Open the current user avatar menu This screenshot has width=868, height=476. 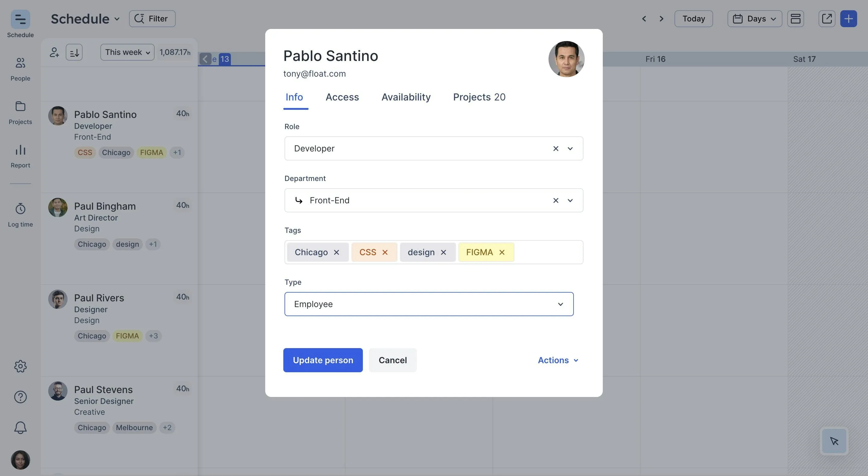click(20, 460)
